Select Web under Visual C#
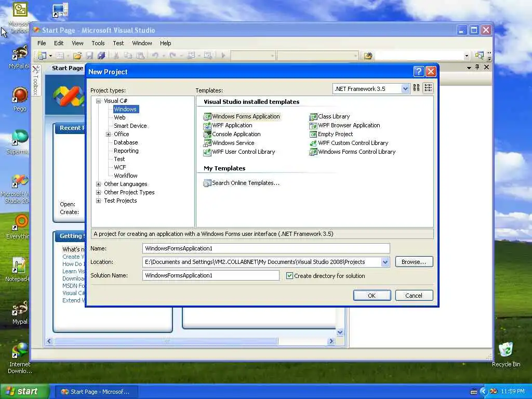Image resolution: width=532 pixels, height=399 pixels. click(x=119, y=117)
